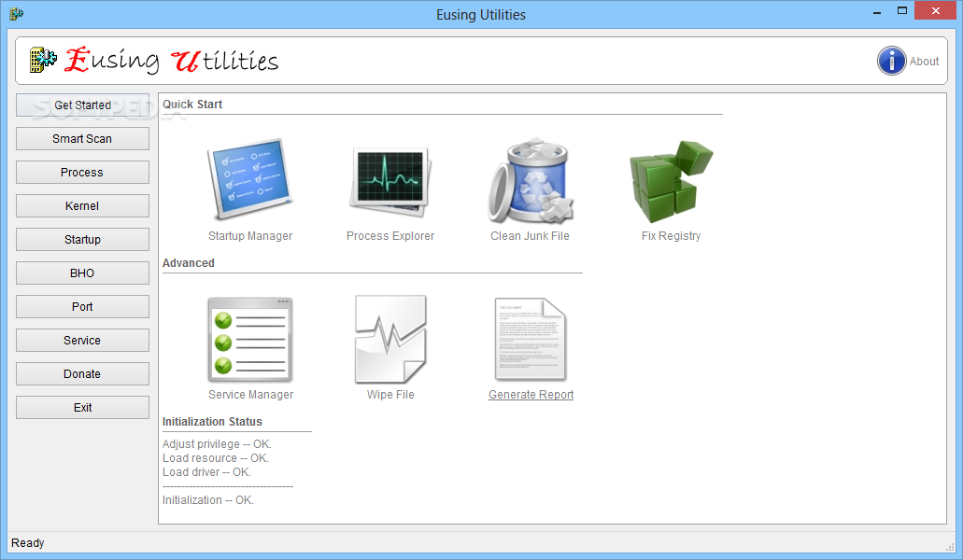Image resolution: width=963 pixels, height=560 pixels.
Task: Follow the Generate Report link text
Action: click(x=531, y=395)
